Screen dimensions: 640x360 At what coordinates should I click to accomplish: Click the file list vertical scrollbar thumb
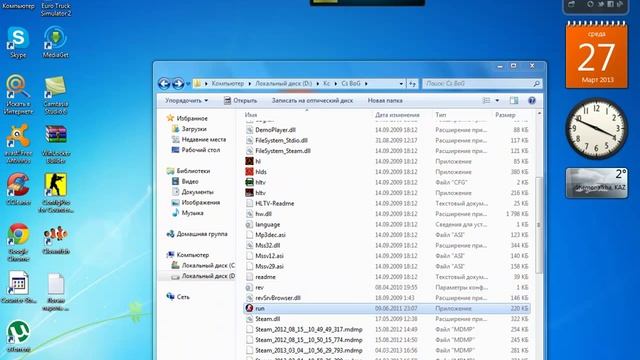539,225
